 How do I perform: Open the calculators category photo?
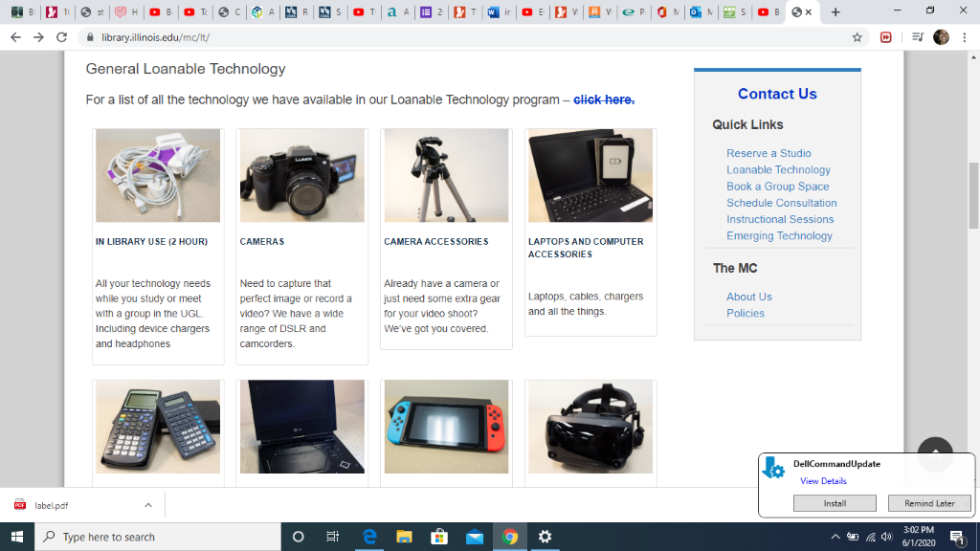[x=158, y=427]
